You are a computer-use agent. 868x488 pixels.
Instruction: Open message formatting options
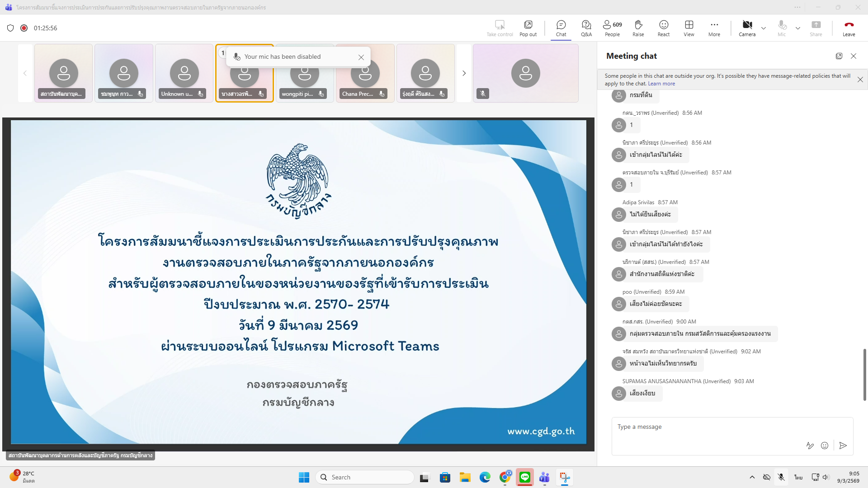[x=810, y=446]
